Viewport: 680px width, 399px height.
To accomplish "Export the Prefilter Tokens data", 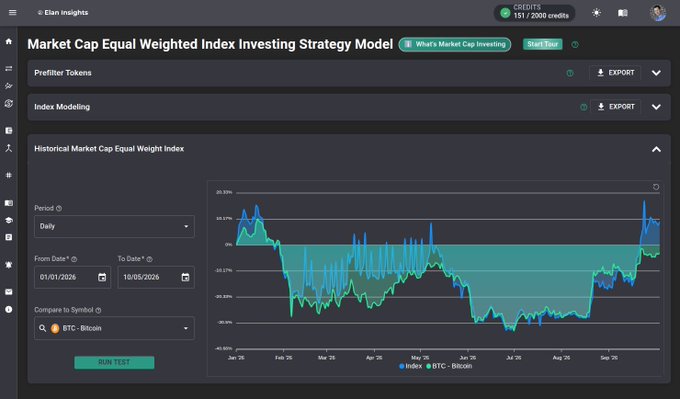I will click(x=615, y=73).
